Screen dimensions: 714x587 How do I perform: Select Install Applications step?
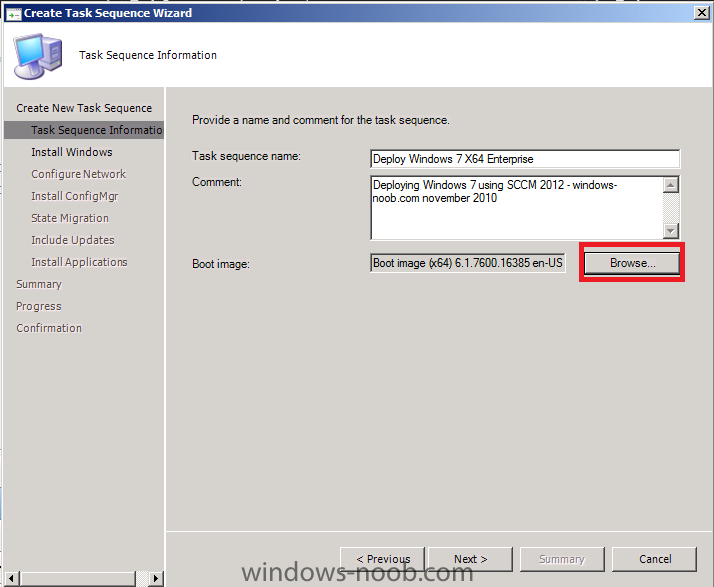(79, 262)
